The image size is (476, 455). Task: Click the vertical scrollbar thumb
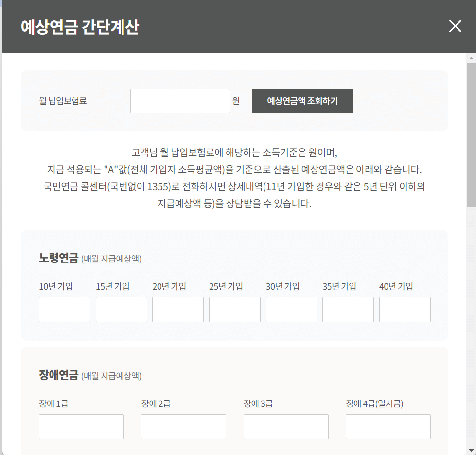[471, 135]
